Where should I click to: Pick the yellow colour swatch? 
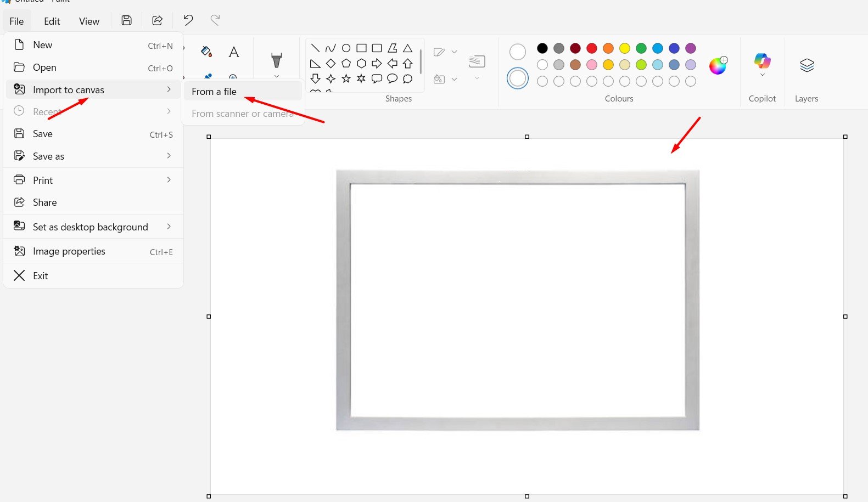click(x=625, y=48)
